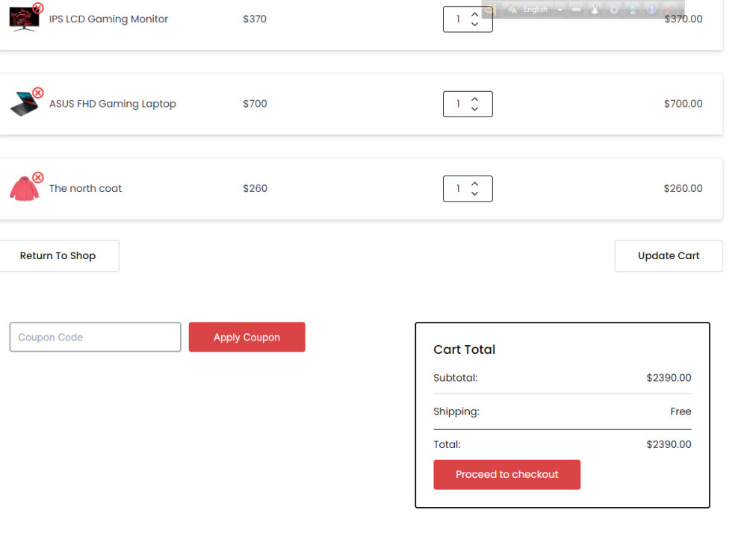
Task: Click the chess-piece icon in floating toolbar
Action: (595, 10)
